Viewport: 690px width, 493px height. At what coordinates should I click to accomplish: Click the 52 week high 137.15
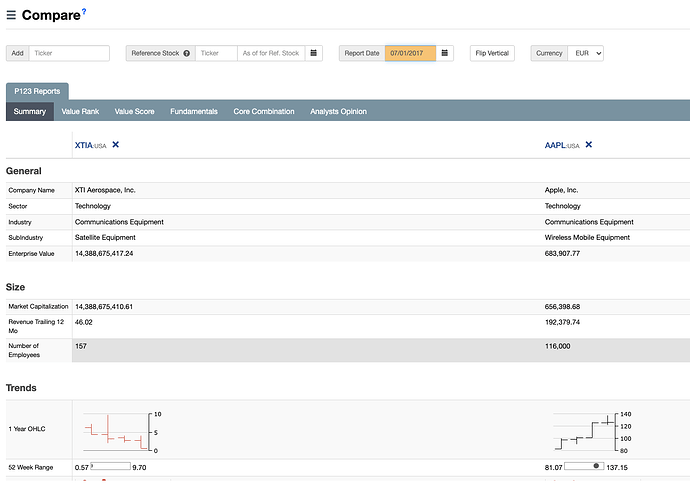[x=617, y=467]
